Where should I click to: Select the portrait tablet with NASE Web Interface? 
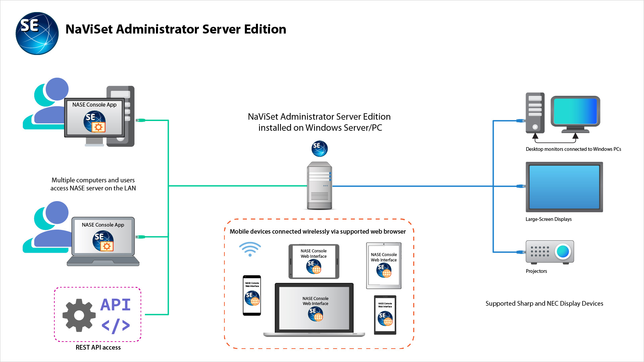tap(384, 266)
